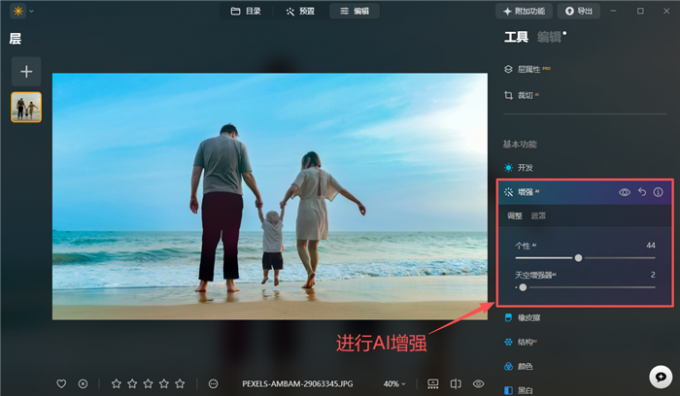Click the filmstrip display icon in bottom bar
Screen dimensions: 680x396
pyautogui.click(x=433, y=384)
